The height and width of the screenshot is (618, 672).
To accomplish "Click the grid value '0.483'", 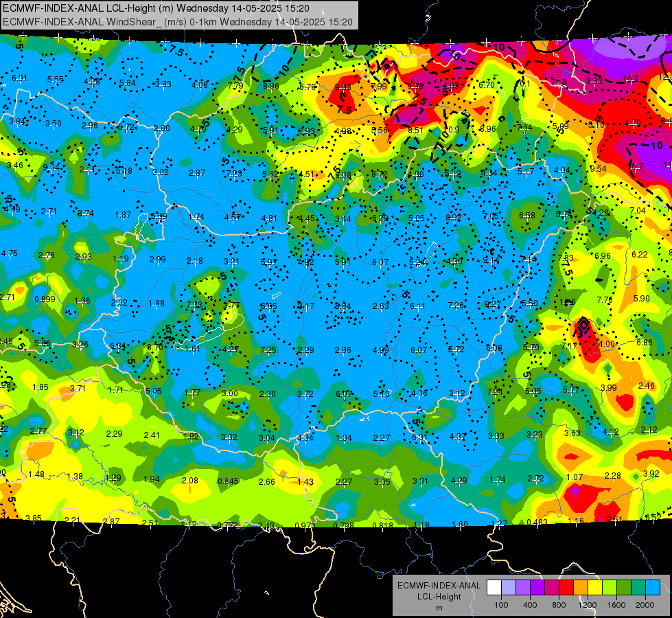I will 537,522.
